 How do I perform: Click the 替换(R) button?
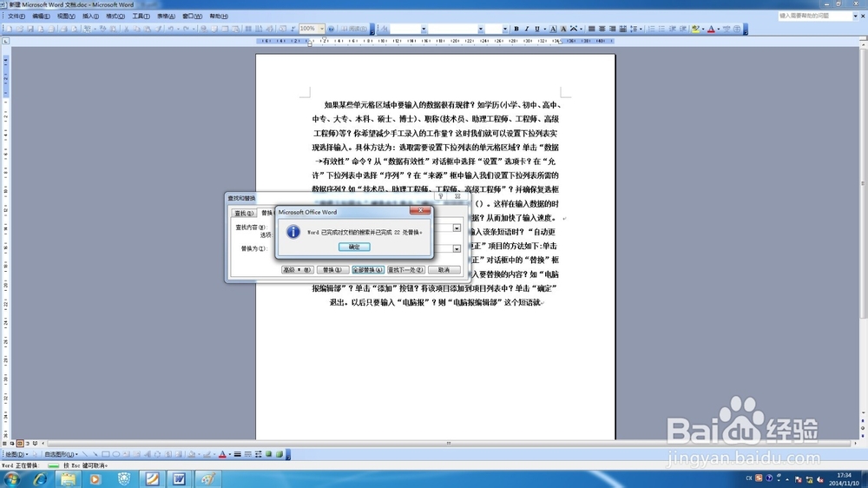point(332,270)
